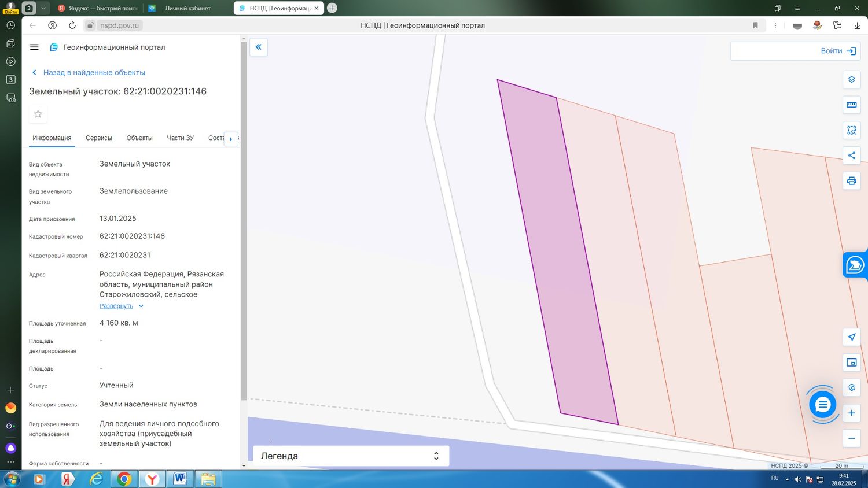Locate my position on the map
The image size is (868, 488).
(851, 337)
